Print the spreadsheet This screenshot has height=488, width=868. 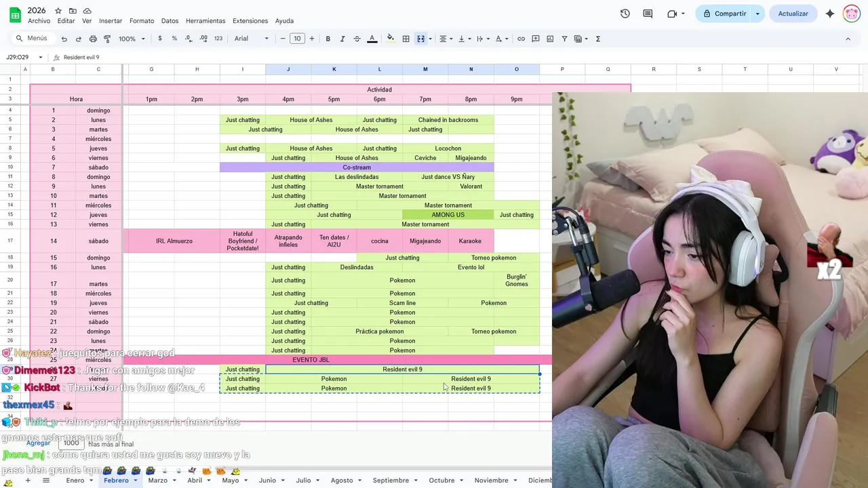93,39
